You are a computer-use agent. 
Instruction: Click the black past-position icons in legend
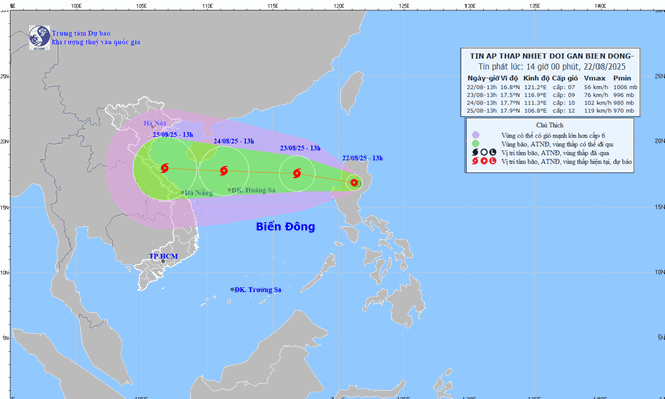(x=484, y=152)
